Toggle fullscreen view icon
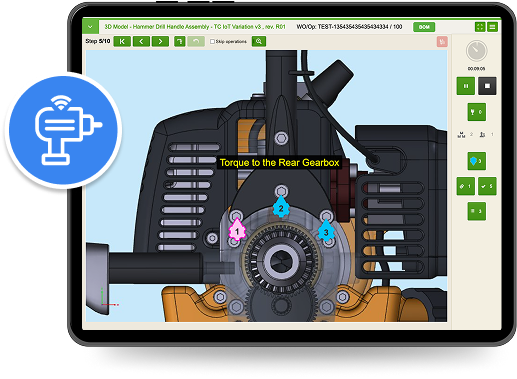The image size is (517, 379). 480,27
